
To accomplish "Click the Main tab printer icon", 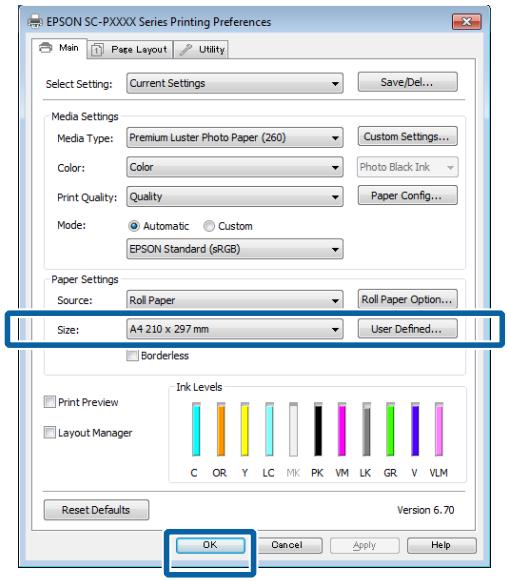I will tap(46, 47).
